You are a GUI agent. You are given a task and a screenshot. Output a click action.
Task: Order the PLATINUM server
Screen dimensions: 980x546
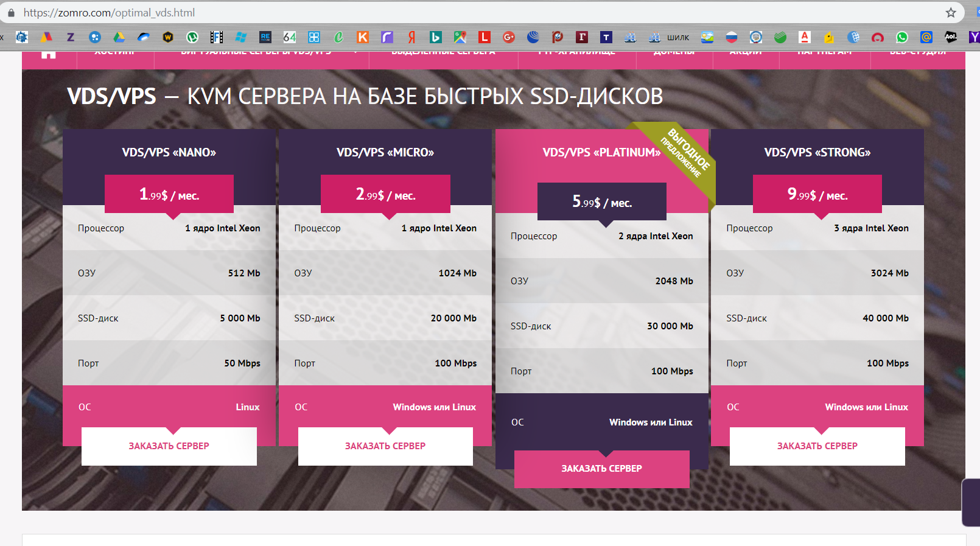[x=602, y=469]
